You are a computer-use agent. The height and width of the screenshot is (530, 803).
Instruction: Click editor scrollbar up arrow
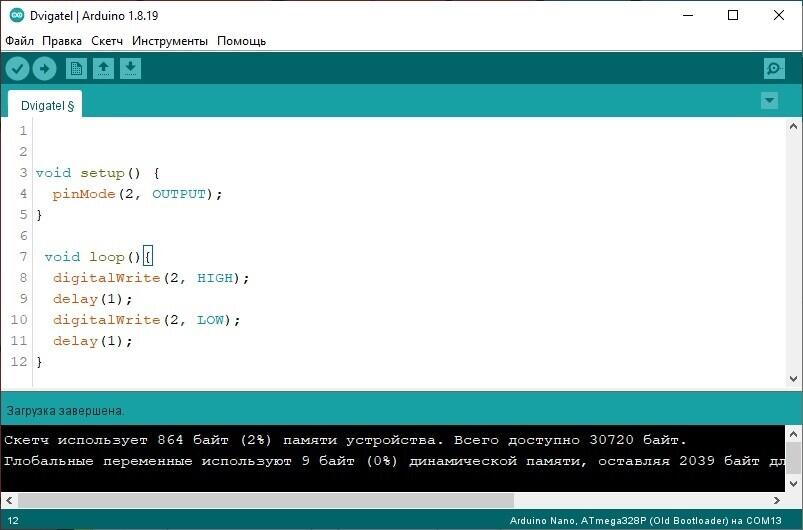click(793, 126)
